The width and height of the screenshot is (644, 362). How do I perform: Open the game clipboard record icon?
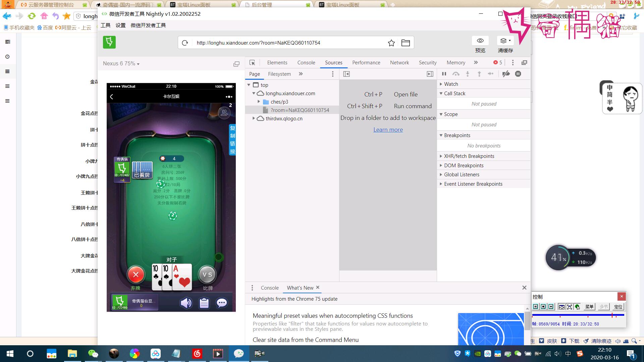(204, 303)
